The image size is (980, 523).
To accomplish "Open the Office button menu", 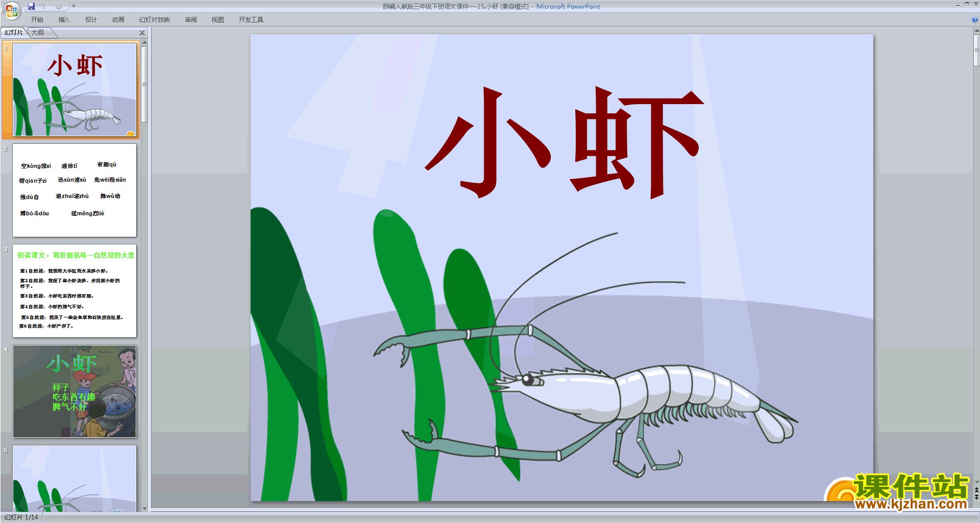I will point(11,10).
